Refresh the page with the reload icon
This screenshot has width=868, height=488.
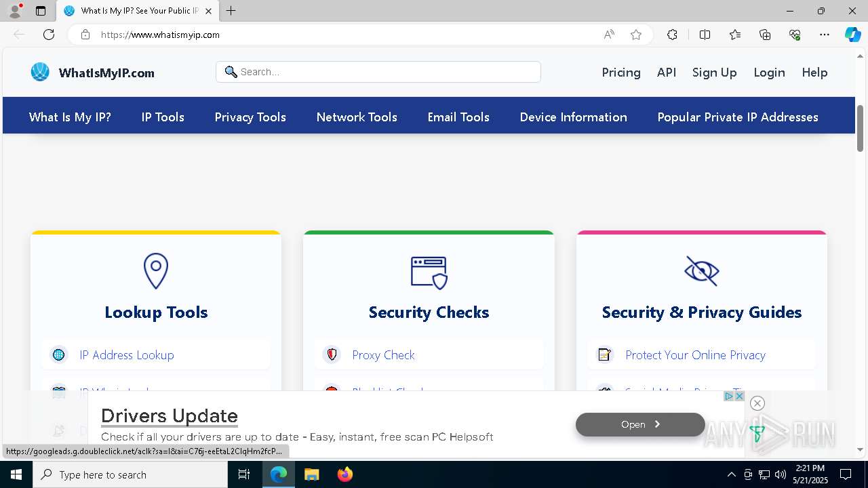click(49, 35)
